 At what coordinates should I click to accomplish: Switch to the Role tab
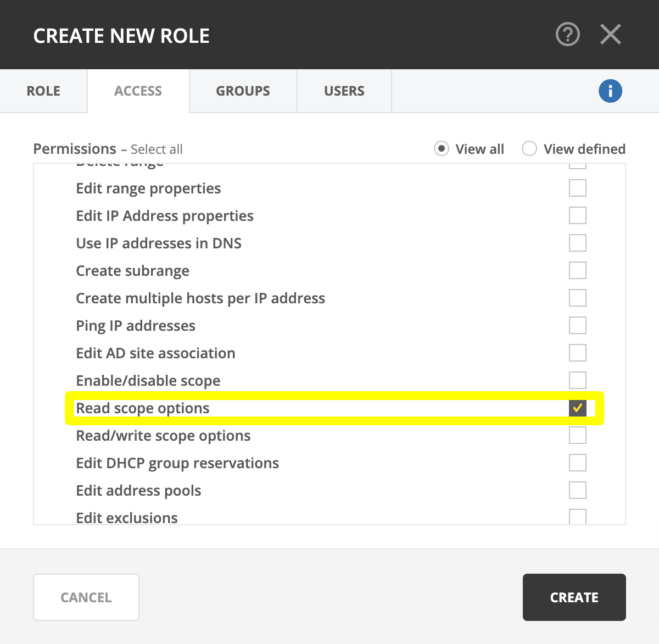click(x=43, y=91)
